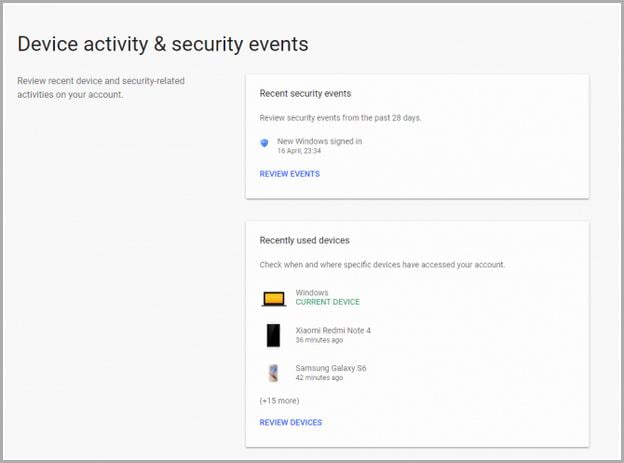This screenshot has height=463, width=624.
Task: Click the Device activity & security events title
Action: [x=163, y=44]
